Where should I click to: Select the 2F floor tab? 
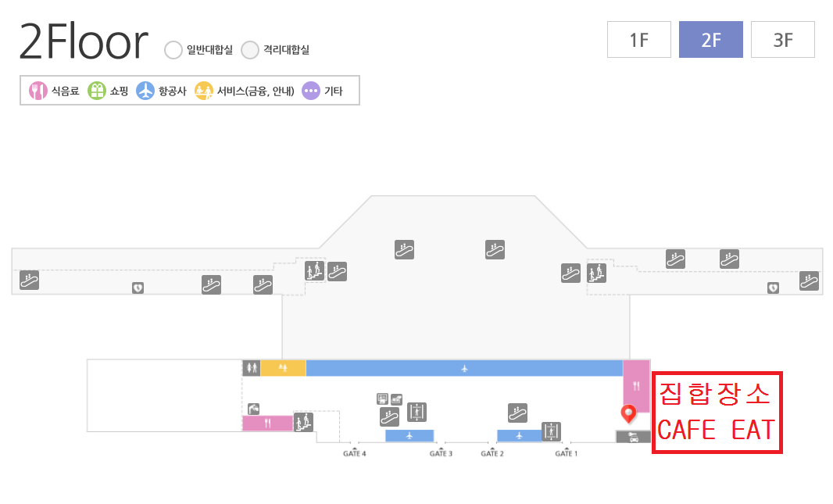click(710, 40)
